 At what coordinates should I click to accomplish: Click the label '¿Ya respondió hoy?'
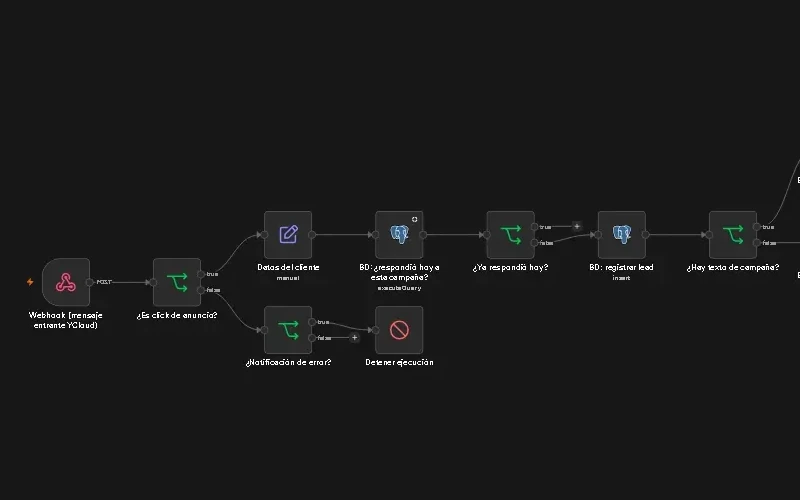[x=511, y=267]
